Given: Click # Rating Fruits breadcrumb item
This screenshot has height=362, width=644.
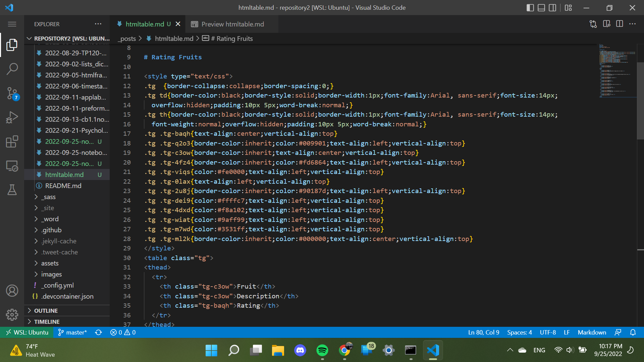Looking at the screenshot, I should coord(227,39).
